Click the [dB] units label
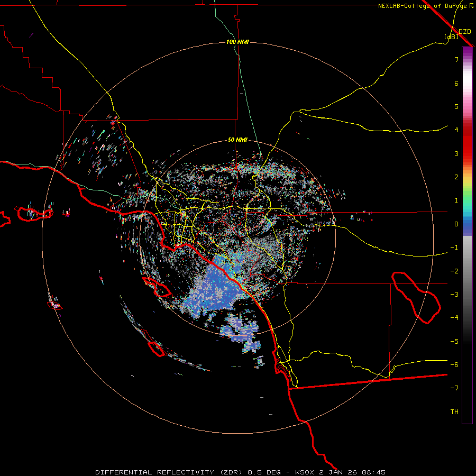This screenshot has width=476, height=476. pyautogui.click(x=452, y=37)
